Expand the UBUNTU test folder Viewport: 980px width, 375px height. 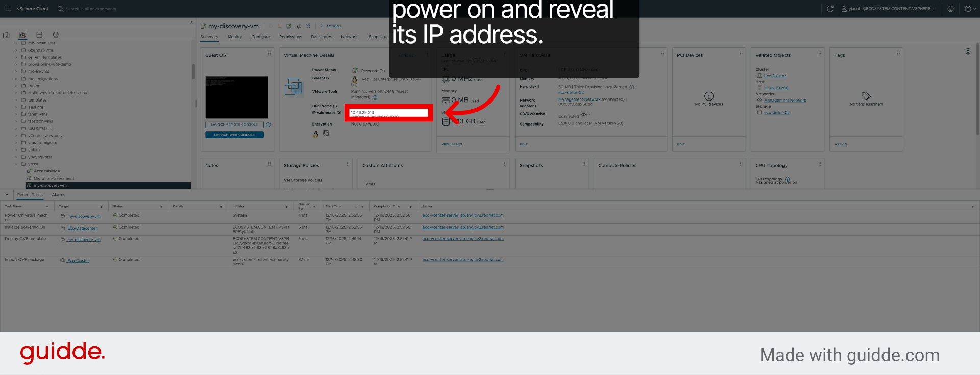[16, 129]
